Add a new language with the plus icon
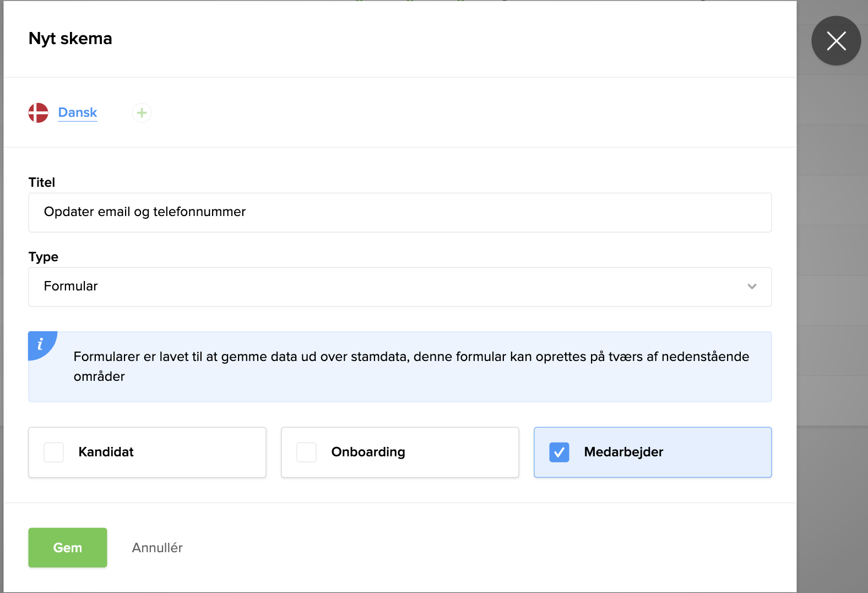 (142, 113)
